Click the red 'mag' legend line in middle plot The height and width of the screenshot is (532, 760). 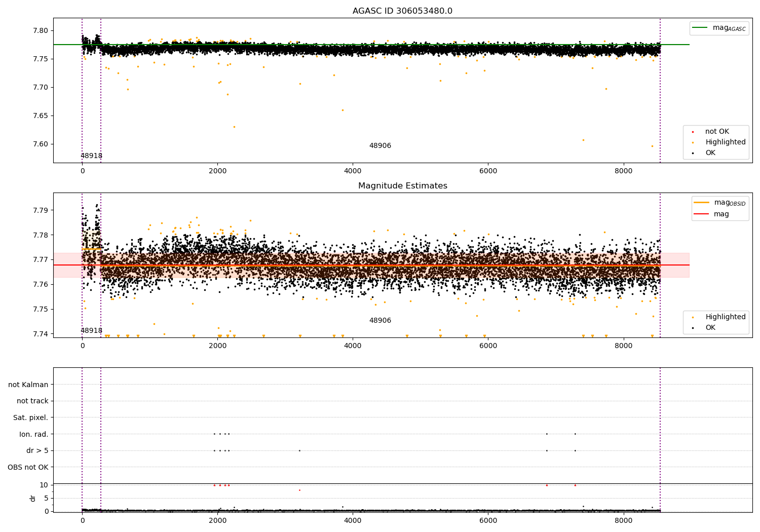click(702, 214)
